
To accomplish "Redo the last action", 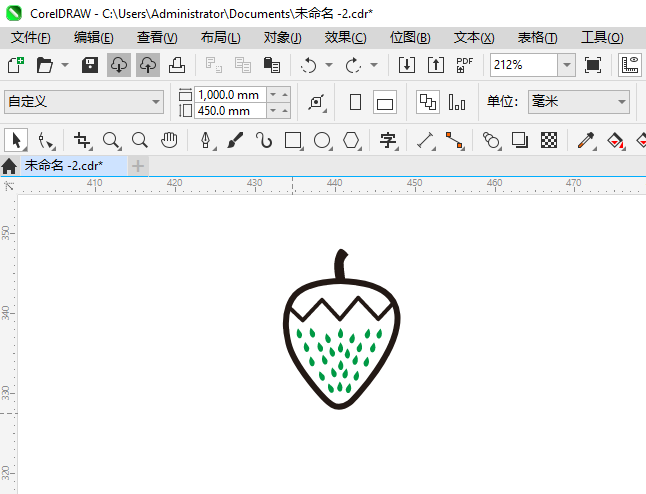I will pos(353,65).
